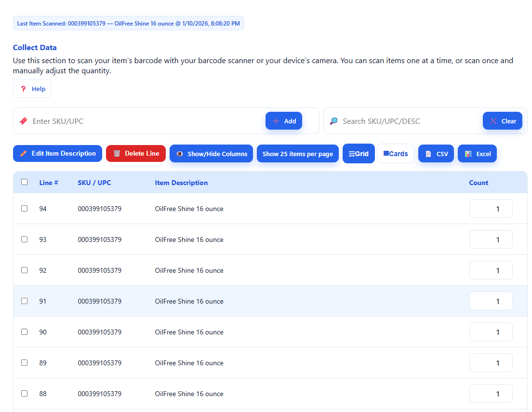The width and height of the screenshot is (532, 412).
Task: Adjust the count value for line 92
Action: click(491, 270)
